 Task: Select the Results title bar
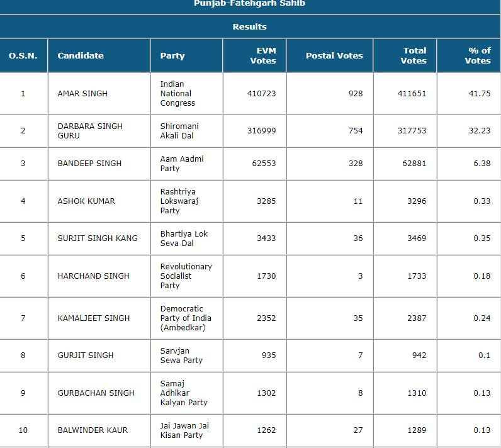pos(250,26)
